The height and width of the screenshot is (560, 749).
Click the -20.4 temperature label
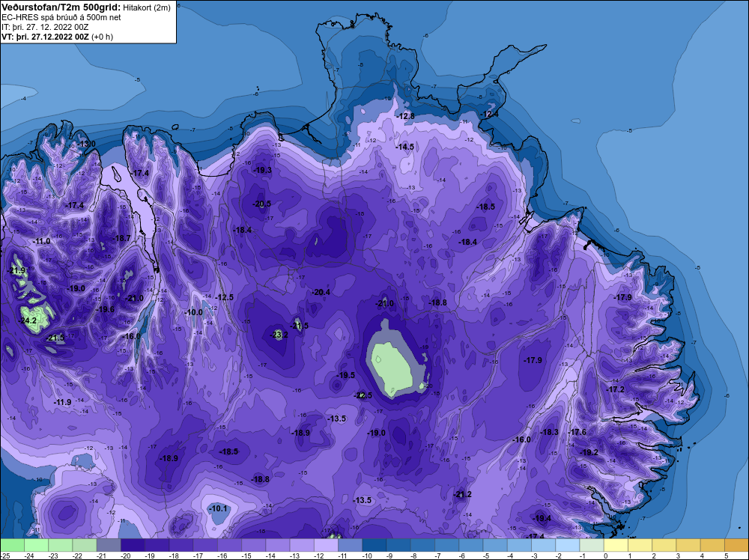321,292
